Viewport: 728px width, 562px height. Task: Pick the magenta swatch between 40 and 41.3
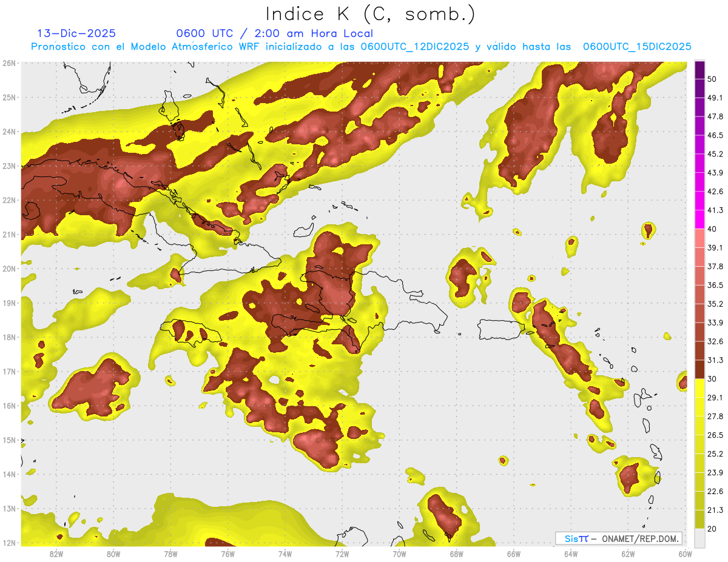(699, 219)
